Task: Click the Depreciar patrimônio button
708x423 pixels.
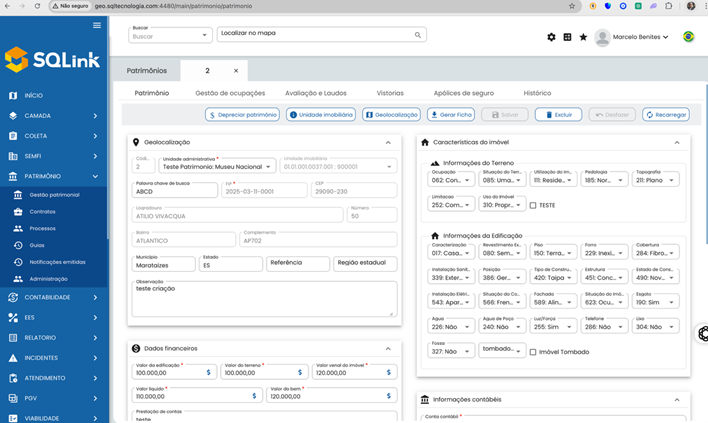Action: coord(242,115)
